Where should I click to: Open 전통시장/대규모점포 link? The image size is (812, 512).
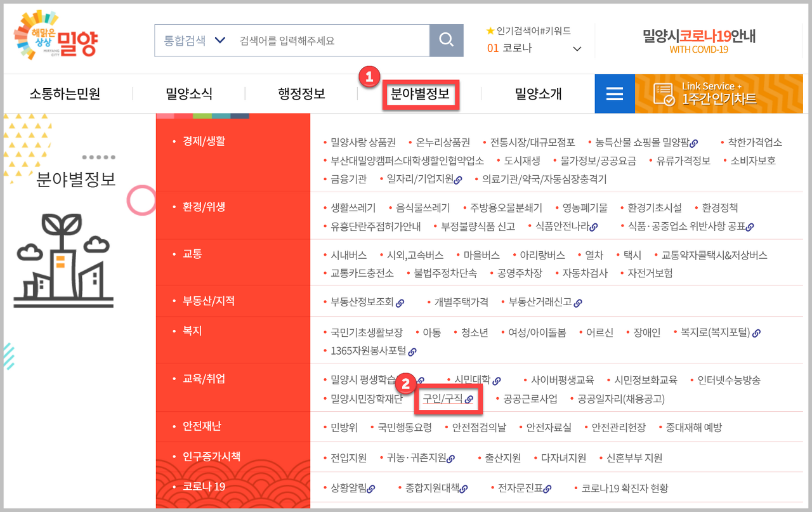pos(532,142)
